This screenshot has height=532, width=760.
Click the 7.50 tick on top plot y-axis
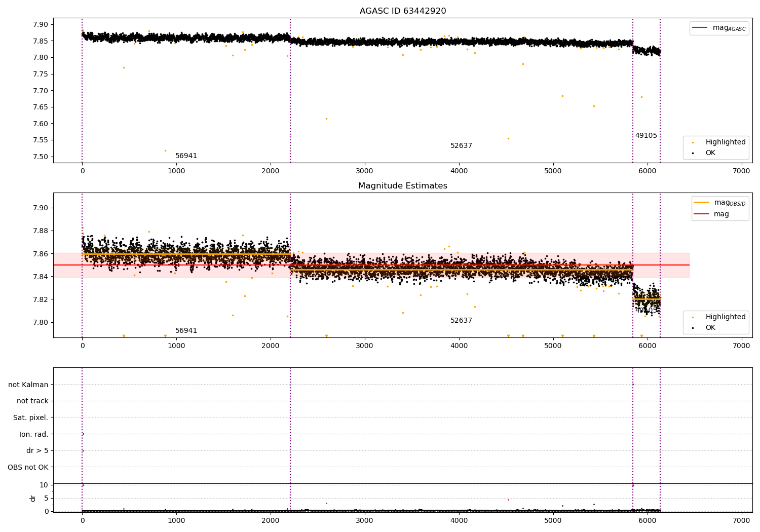click(x=41, y=157)
